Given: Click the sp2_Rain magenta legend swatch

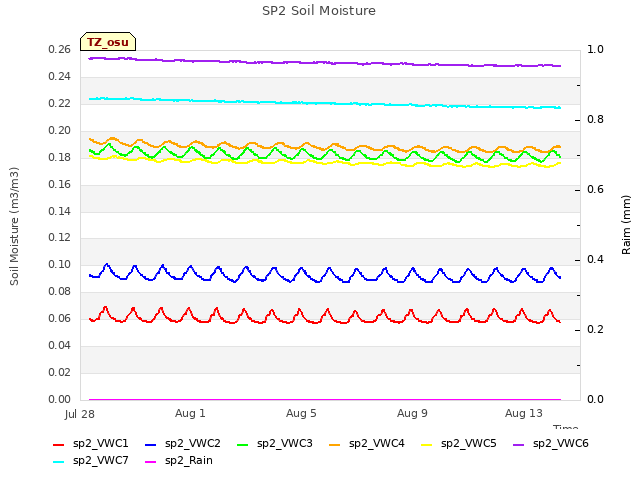Looking at the screenshot, I should coord(151,462).
